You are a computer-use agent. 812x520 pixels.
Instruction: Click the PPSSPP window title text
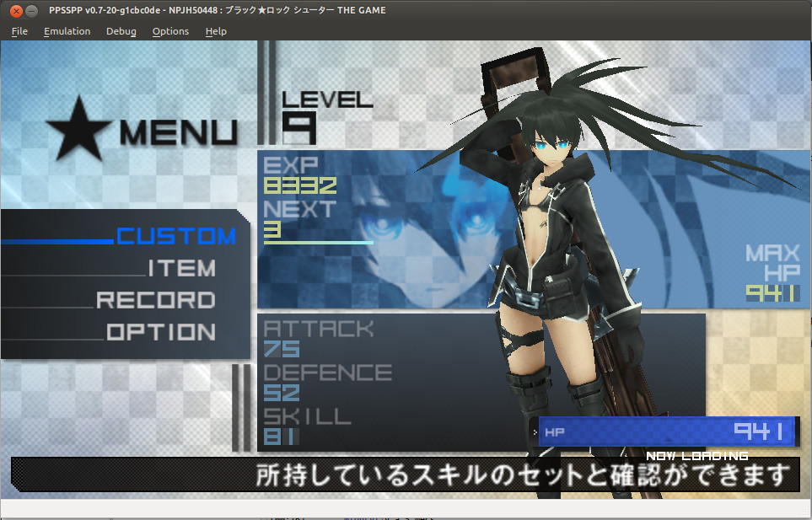click(217, 10)
